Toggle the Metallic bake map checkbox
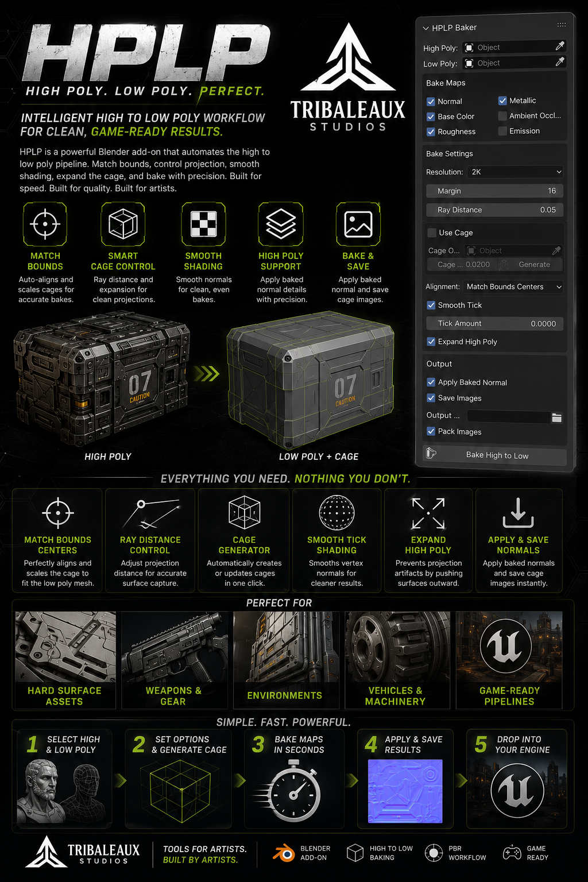The width and height of the screenshot is (588, 882). coord(502,100)
